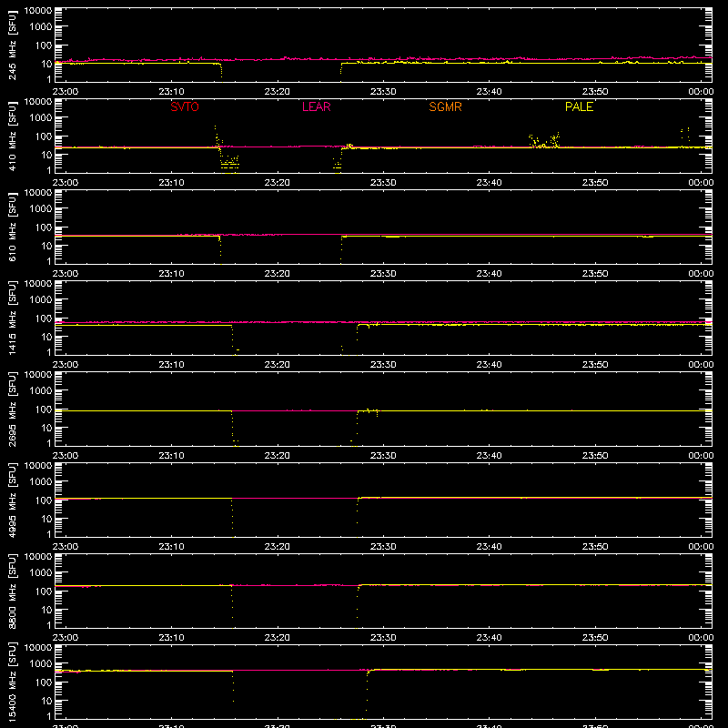728x728 pixels.
Task: Click 23:50 label below the 610 MHz plot
Action: pyautogui.click(x=595, y=274)
